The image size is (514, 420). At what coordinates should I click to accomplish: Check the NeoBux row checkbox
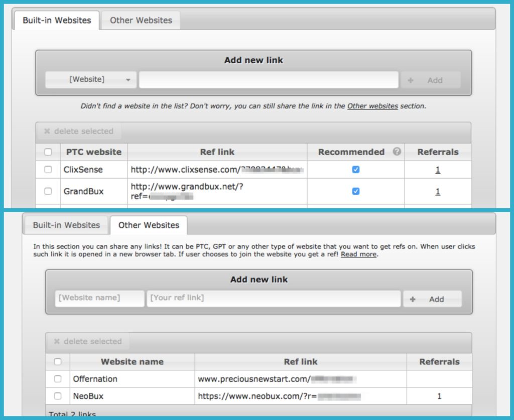(x=58, y=396)
